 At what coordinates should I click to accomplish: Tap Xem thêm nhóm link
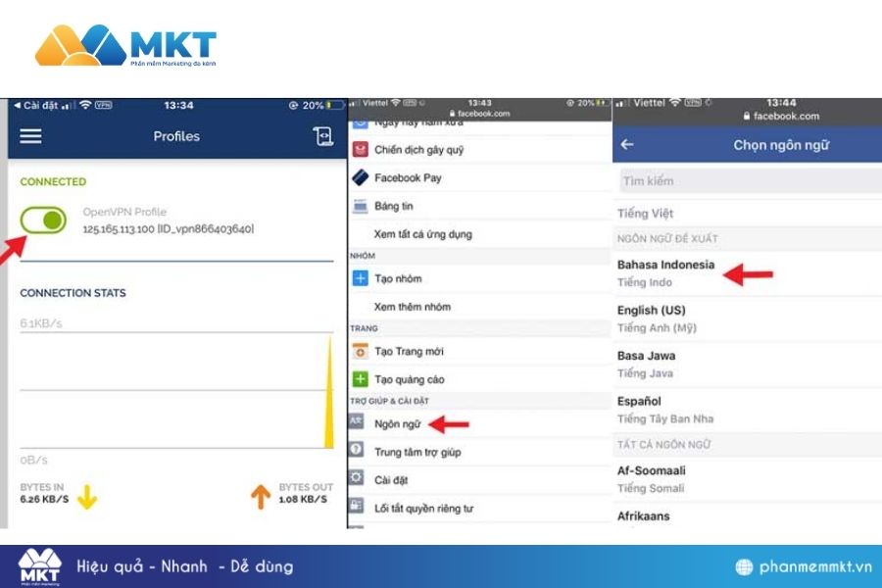click(x=413, y=307)
